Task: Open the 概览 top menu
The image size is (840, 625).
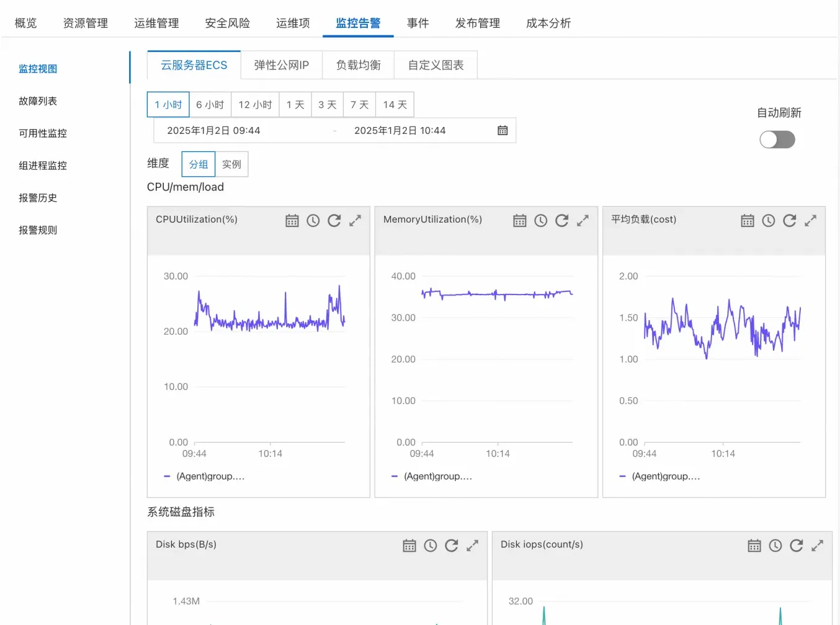Action: click(x=26, y=24)
